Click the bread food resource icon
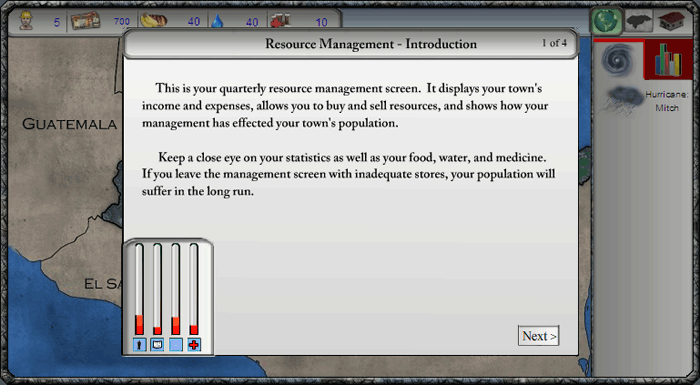This screenshot has height=385, width=700. [x=154, y=21]
